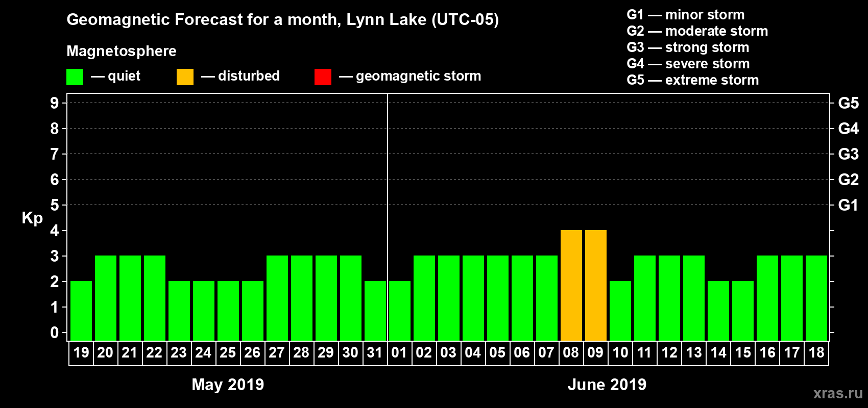Click the 'G2 — moderate storm' legend line

[x=697, y=31]
